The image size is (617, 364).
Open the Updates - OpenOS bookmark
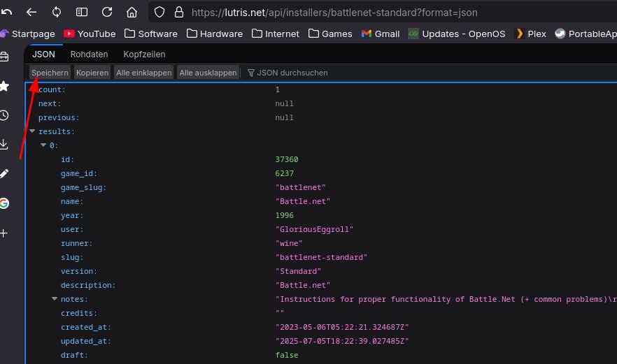456,34
